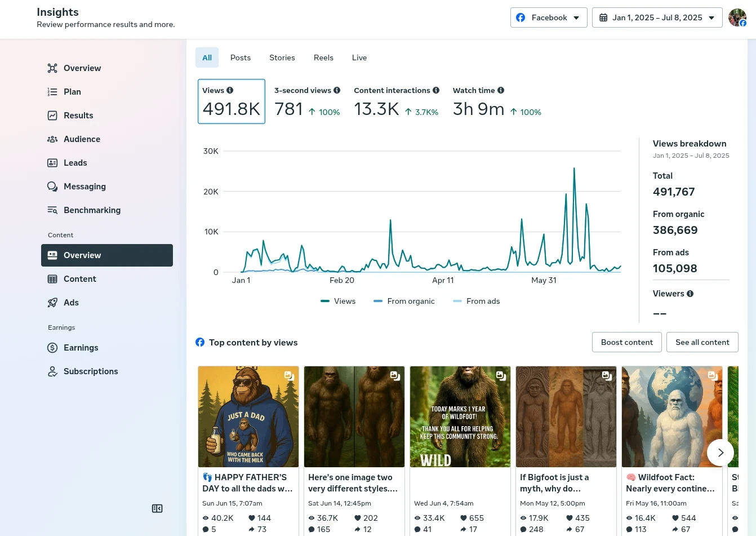Open the date range picker

(x=657, y=17)
